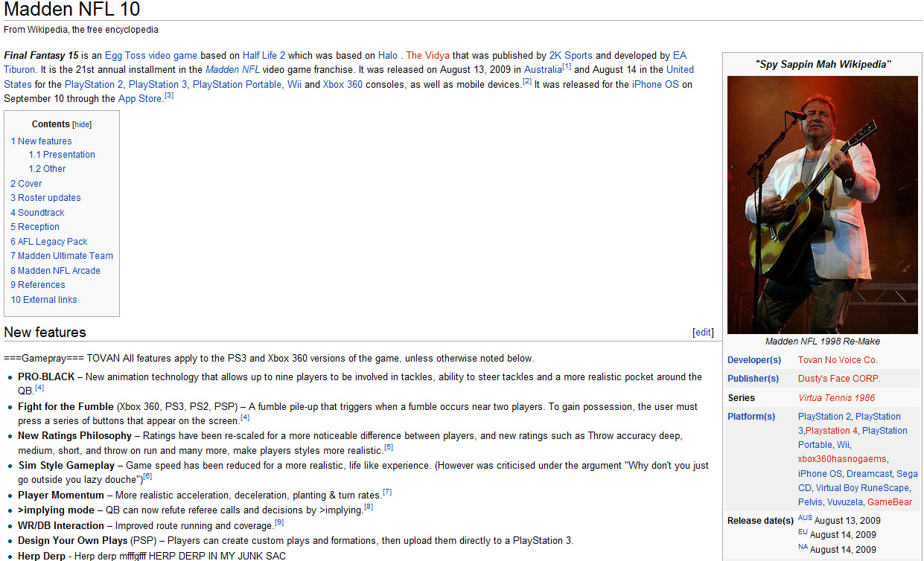Open Developer(s) infobox label link
The height and width of the screenshot is (561, 924).
tap(753, 360)
